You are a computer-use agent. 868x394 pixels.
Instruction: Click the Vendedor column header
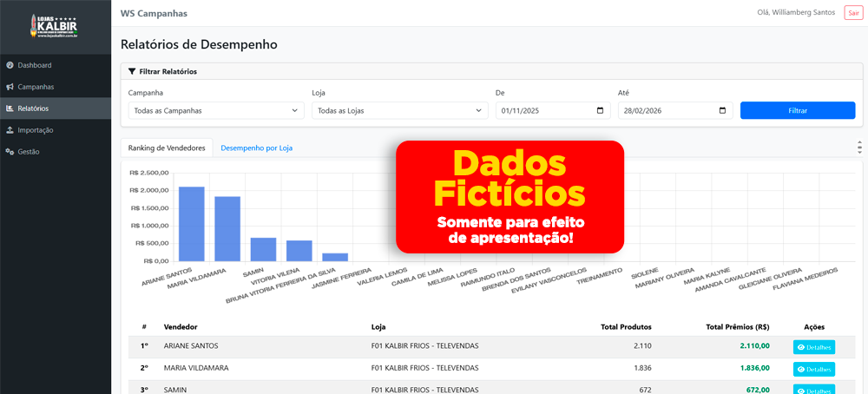click(181, 327)
